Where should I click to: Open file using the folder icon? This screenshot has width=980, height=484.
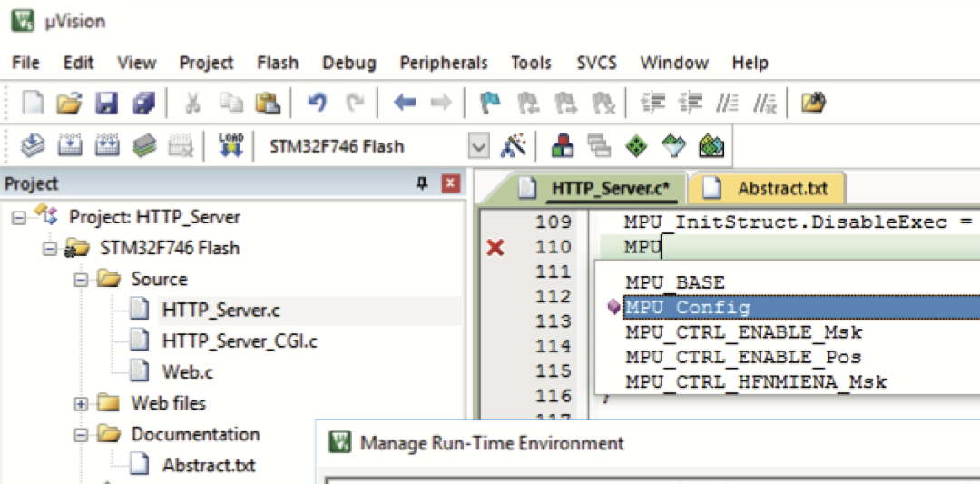69,104
